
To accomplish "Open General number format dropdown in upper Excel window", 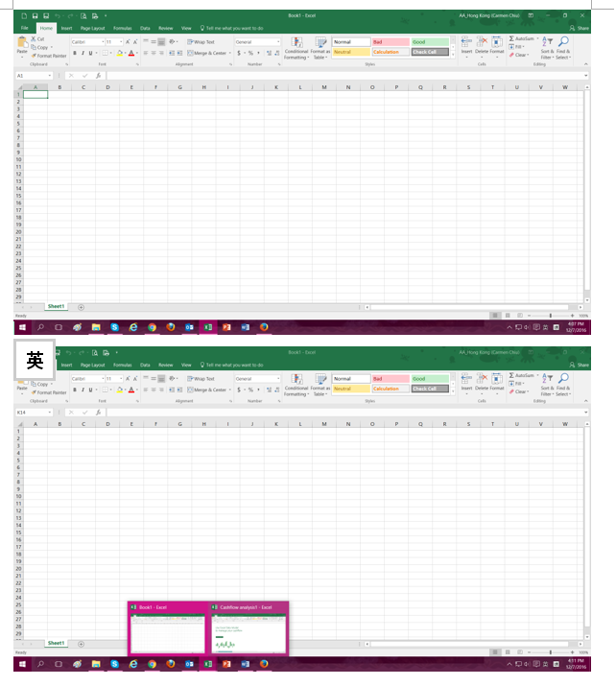I will pos(278,42).
